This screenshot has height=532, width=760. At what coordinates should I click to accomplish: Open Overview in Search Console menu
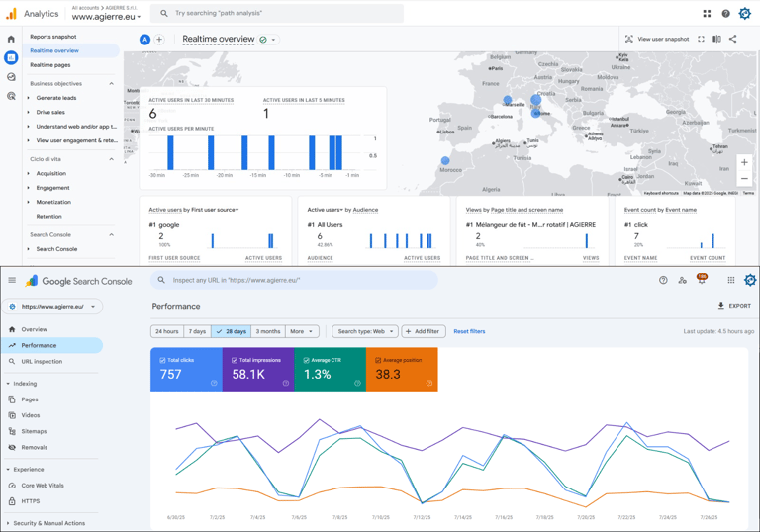[34, 329]
